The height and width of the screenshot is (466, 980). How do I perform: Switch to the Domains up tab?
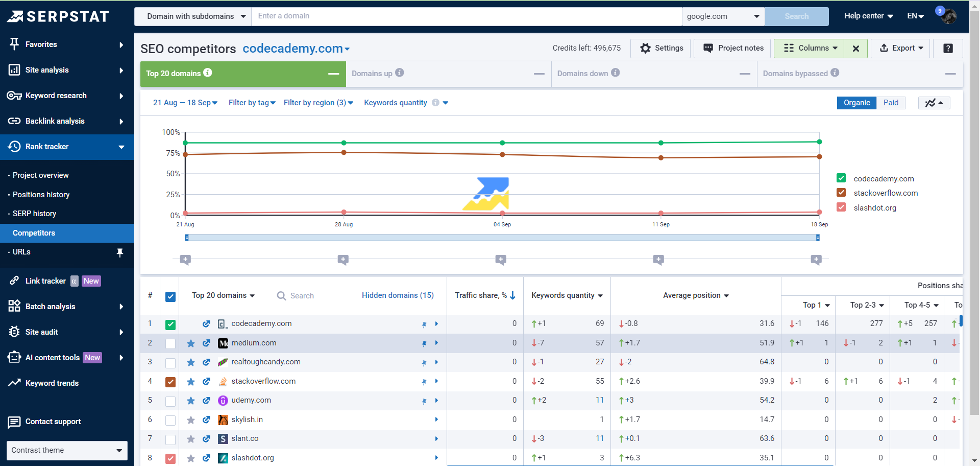[x=373, y=74]
